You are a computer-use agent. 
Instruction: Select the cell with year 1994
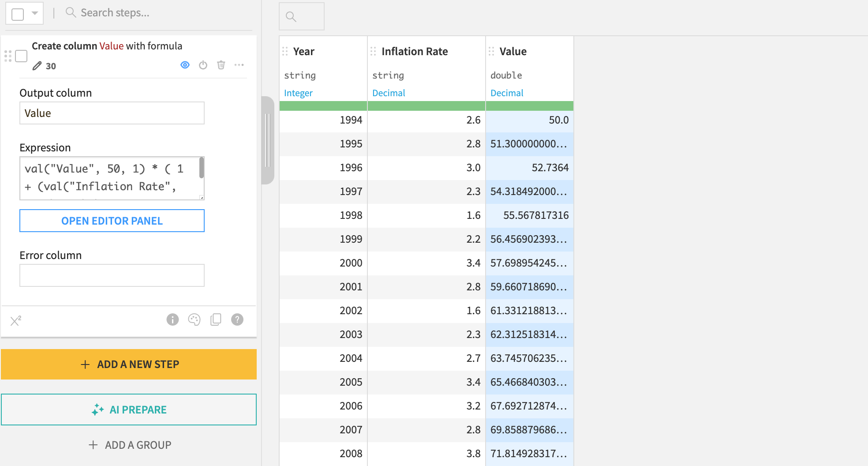[323, 120]
